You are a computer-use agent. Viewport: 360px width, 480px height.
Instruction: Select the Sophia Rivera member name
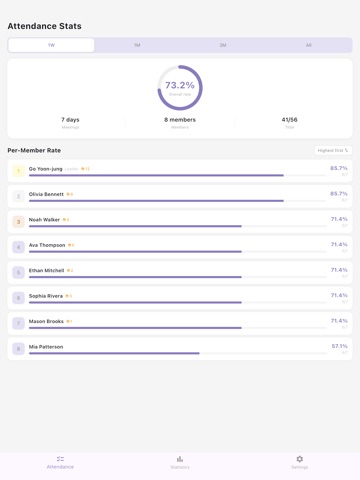[46, 296]
